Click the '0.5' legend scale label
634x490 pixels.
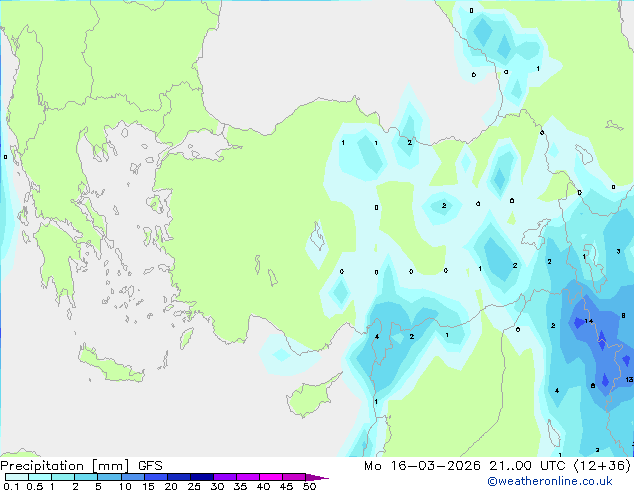[35, 486]
